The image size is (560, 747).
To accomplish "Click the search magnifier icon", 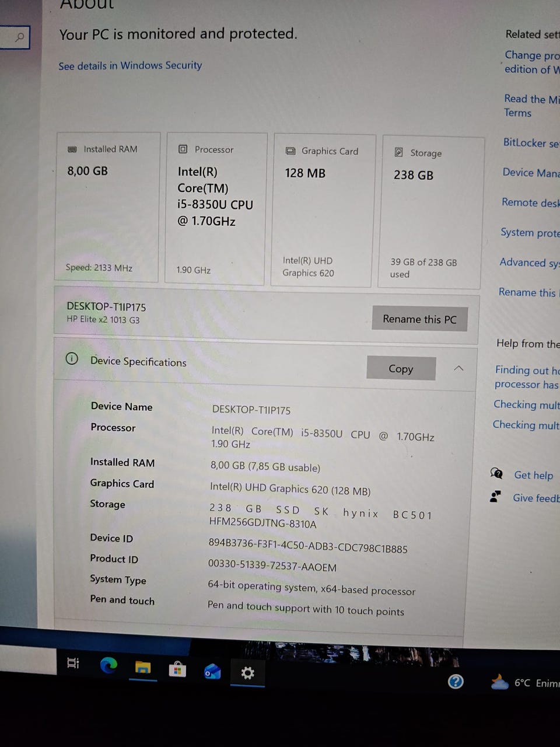I will (x=20, y=37).
